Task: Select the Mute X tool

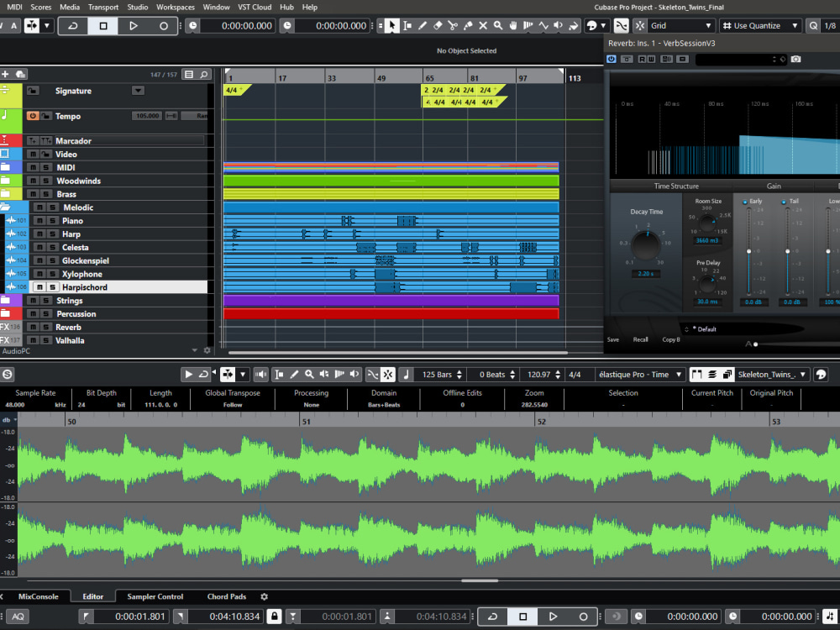Action: [x=483, y=26]
